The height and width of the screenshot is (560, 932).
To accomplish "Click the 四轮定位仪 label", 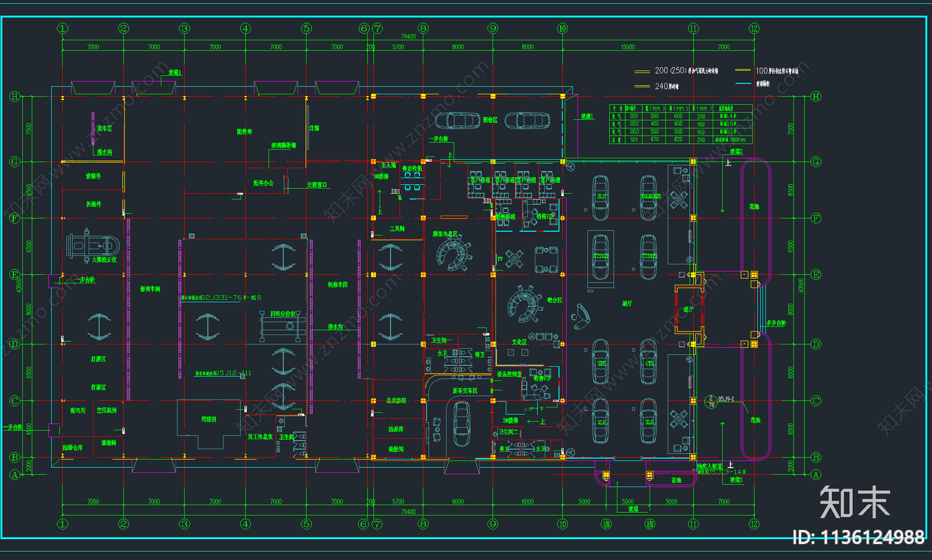I will pyautogui.click(x=283, y=314).
